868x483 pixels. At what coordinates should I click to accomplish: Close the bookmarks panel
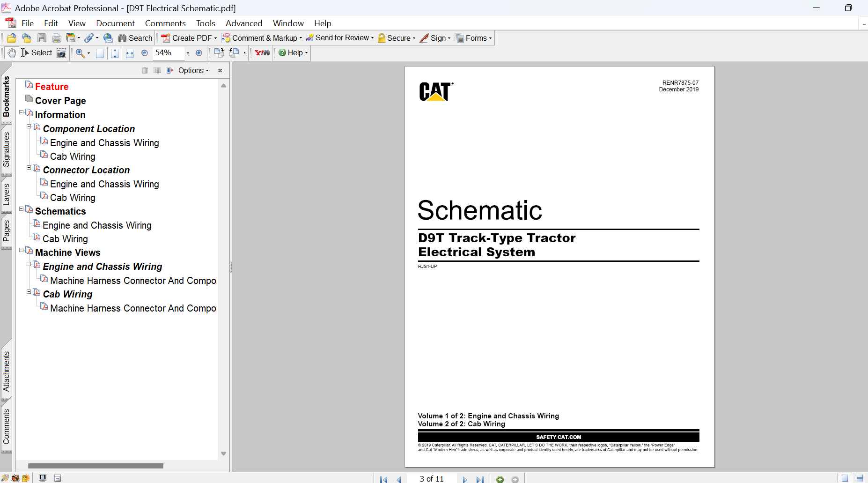[x=220, y=70]
